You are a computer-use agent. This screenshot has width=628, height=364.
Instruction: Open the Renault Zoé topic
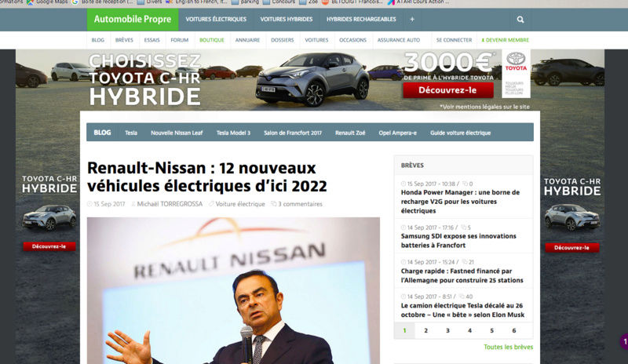pos(350,133)
